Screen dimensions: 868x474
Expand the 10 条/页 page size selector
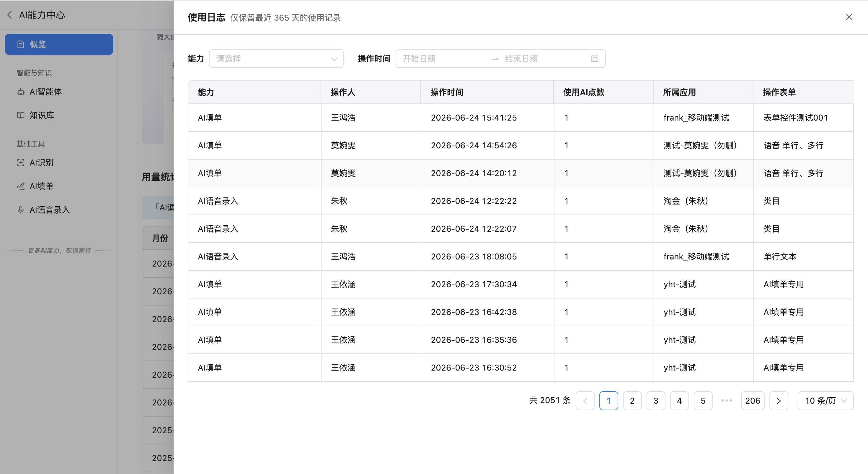tap(825, 401)
